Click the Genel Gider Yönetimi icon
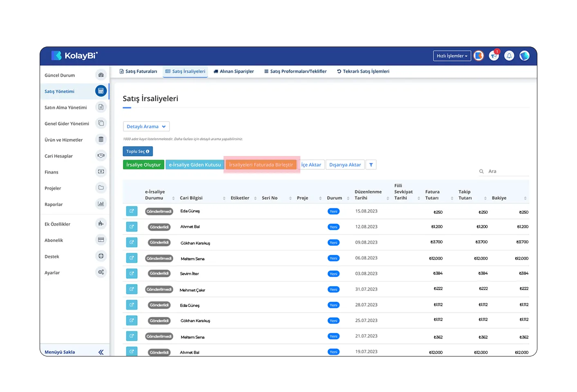577x392 pixels. click(x=101, y=123)
